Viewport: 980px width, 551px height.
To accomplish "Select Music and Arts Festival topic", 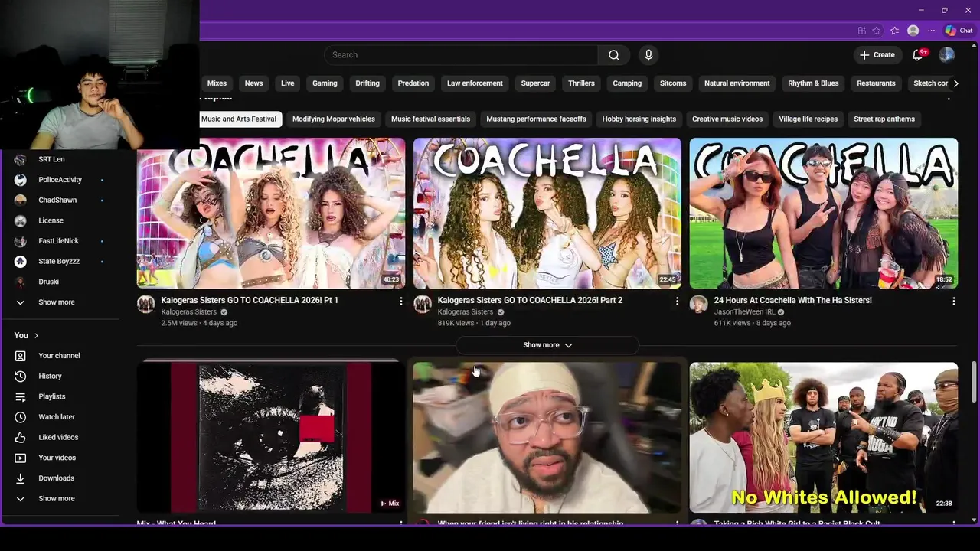I will pos(239,119).
